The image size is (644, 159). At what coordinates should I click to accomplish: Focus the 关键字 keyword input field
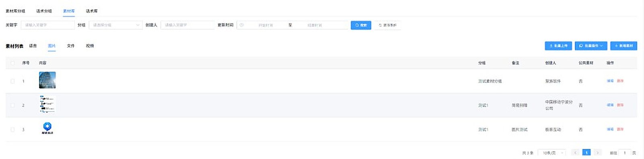[x=47, y=25]
